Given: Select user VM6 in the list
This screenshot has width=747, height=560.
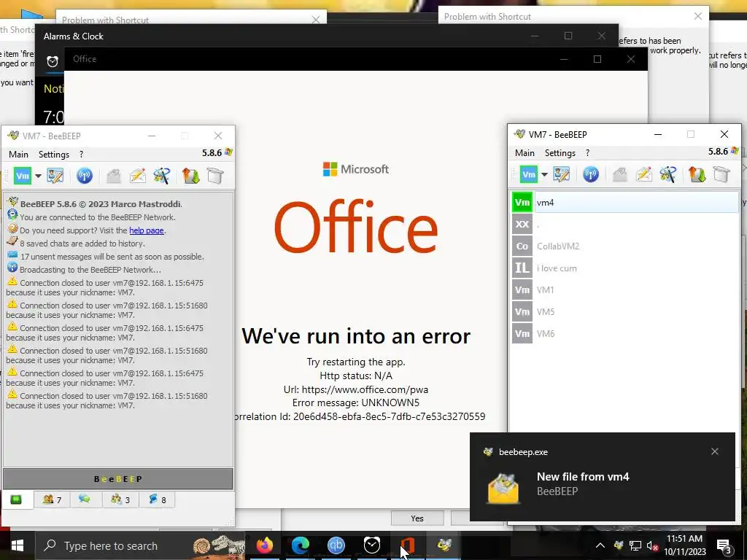Looking at the screenshot, I should pyautogui.click(x=625, y=334).
